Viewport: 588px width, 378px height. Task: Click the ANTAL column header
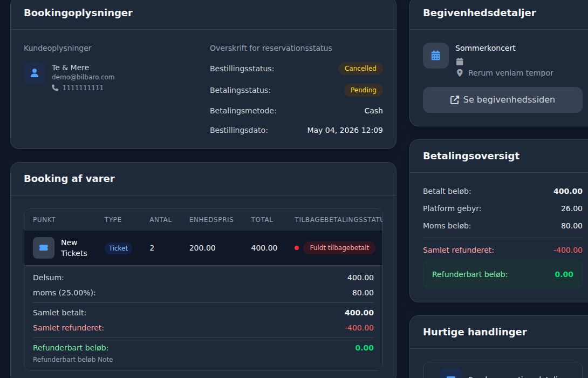click(161, 220)
